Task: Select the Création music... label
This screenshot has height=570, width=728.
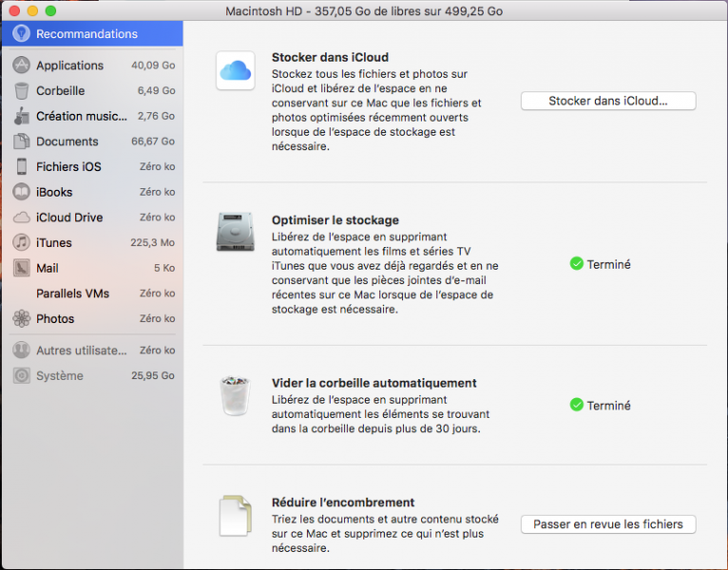Action: coord(81,116)
